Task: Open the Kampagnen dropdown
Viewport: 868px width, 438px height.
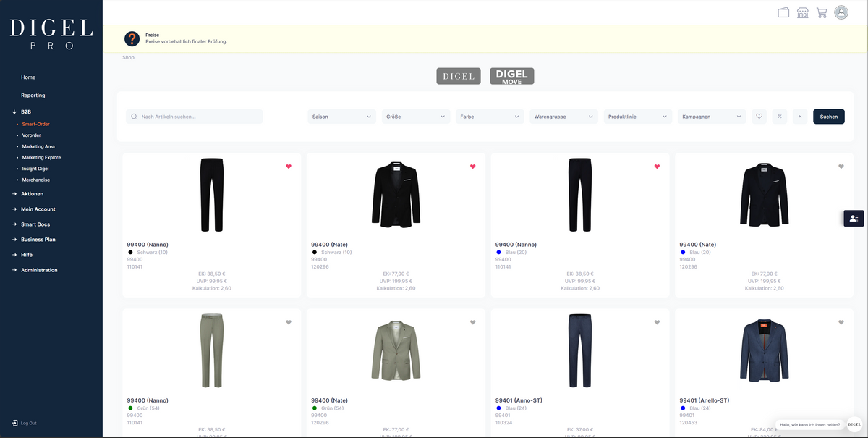Action: click(x=712, y=117)
